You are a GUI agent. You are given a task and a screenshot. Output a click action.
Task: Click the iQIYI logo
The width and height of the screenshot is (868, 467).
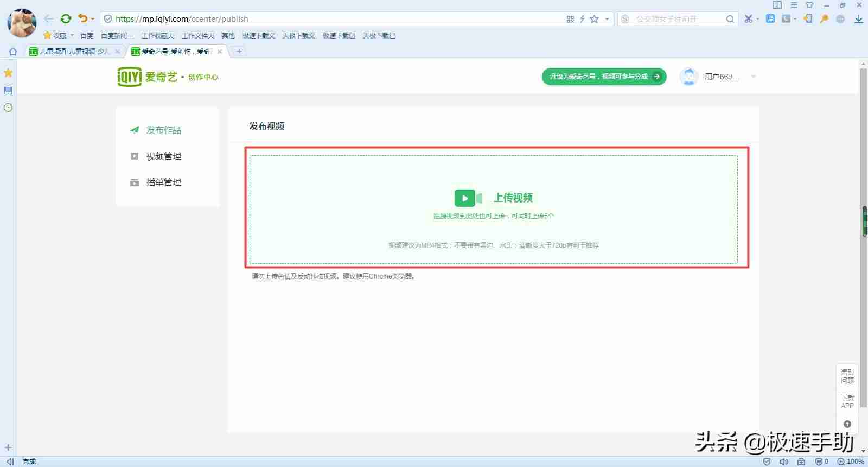tap(148, 77)
